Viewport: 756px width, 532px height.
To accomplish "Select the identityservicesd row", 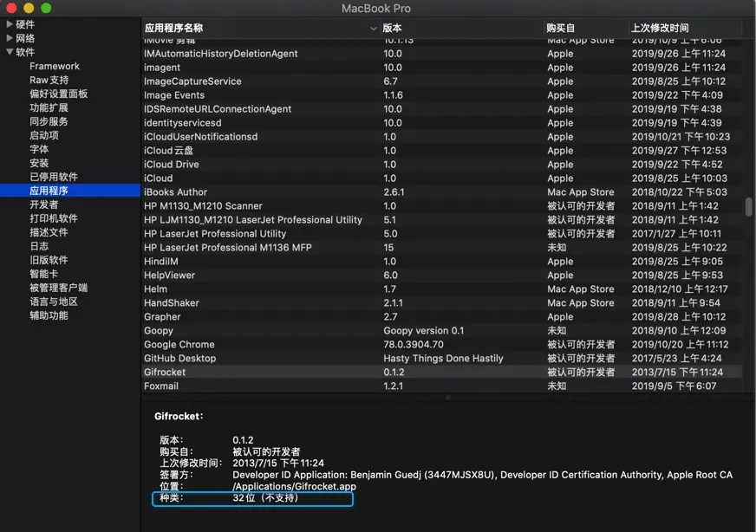I will 441,123.
